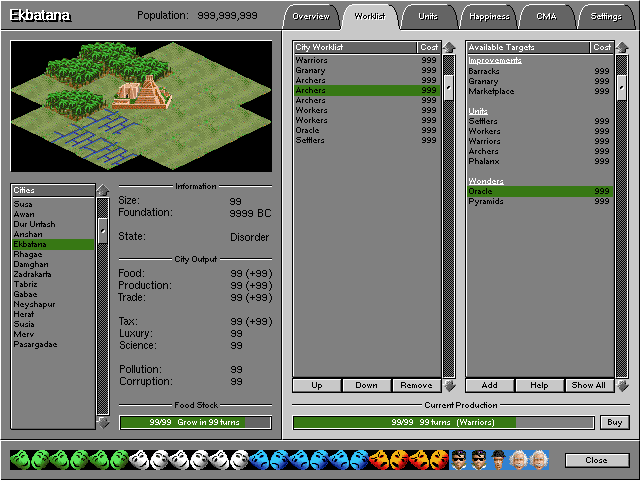Viewport: 640px width, 480px height.
Task: Select Susa in the Cities list
Action: click(53, 204)
